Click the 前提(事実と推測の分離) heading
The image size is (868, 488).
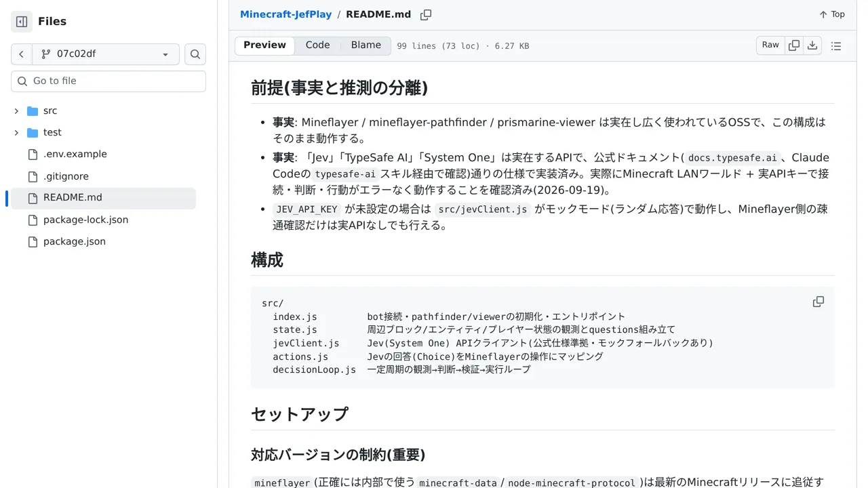[339, 88]
